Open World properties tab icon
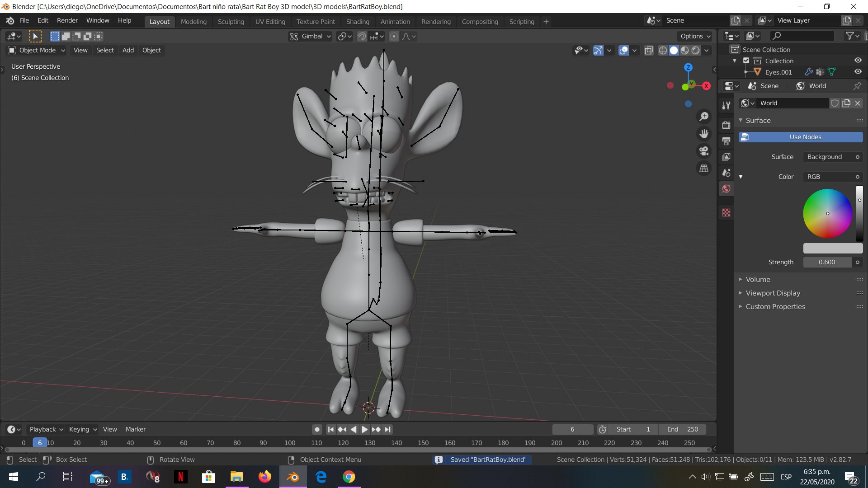Viewport: 868px width, 488px height. click(x=726, y=189)
